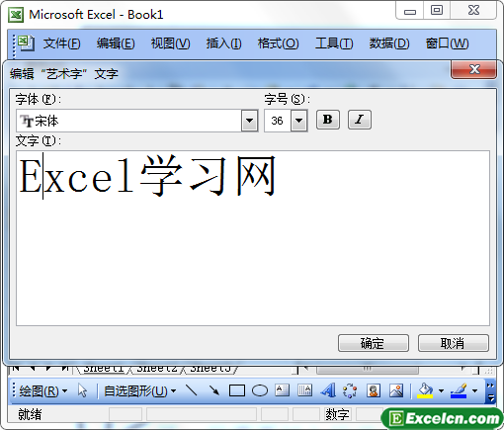Expand the font name dropdown arrow
Image resolution: width=504 pixels, height=430 pixels.
tap(249, 121)
